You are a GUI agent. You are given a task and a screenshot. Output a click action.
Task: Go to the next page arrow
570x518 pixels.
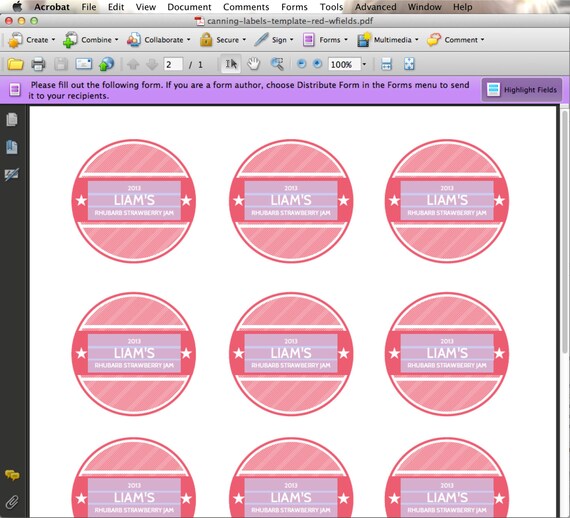[x=152, y=64]
